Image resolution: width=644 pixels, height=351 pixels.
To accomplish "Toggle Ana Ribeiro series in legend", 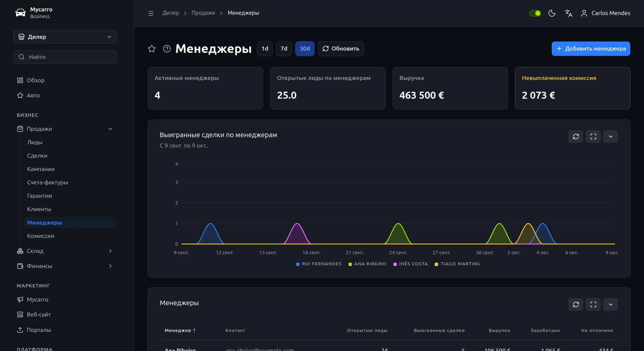I will [x=367, y=264].
